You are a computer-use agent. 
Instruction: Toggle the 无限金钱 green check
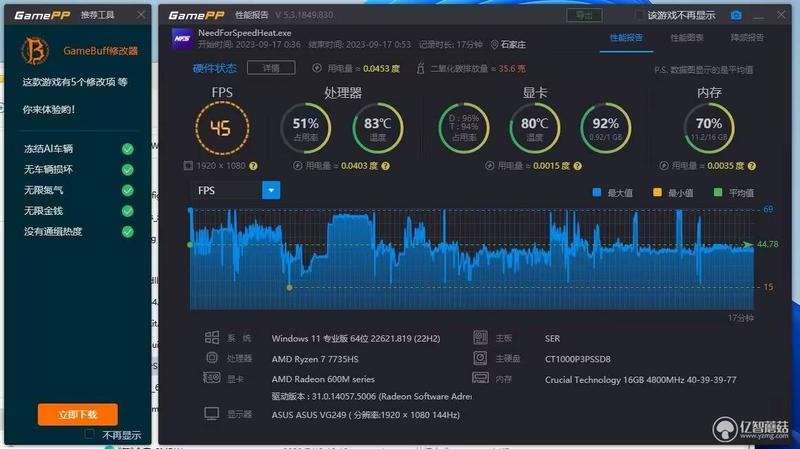pyautogui.click(x=128, y=211)
